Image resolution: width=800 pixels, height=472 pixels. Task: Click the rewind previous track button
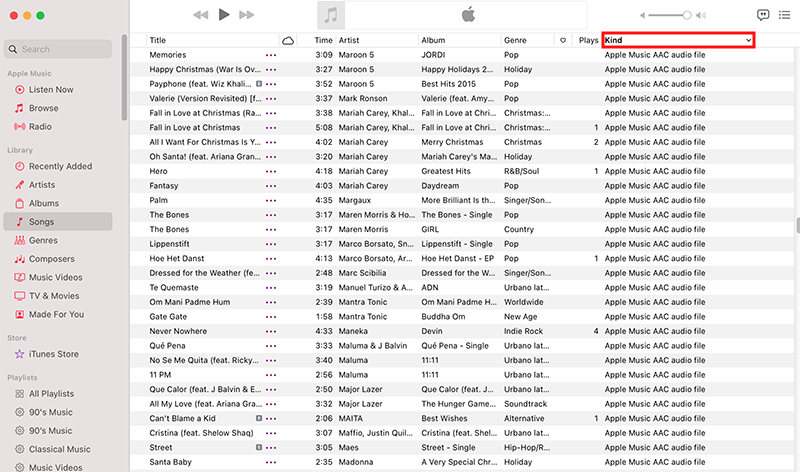(x=201, y=15)
